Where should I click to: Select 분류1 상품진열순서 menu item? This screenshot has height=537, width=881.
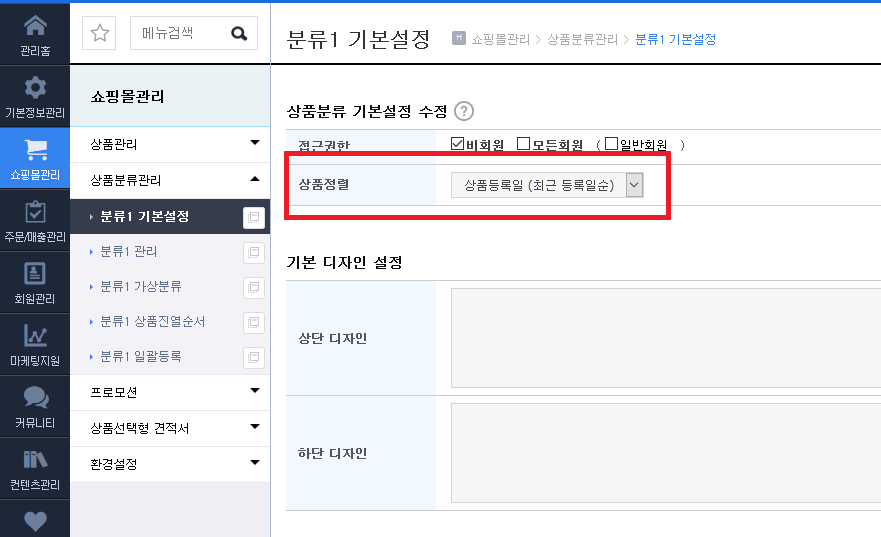pos(152,321)
